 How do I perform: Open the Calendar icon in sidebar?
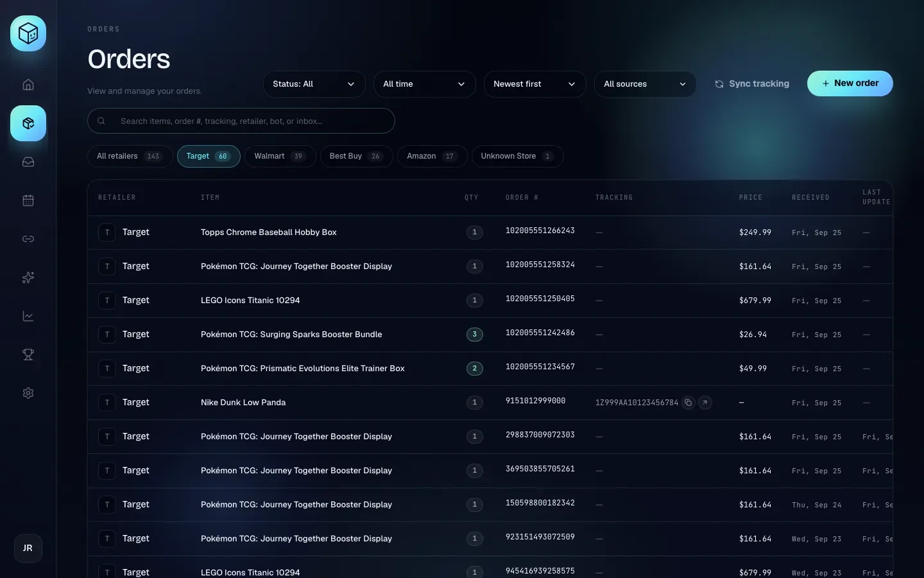28,200
